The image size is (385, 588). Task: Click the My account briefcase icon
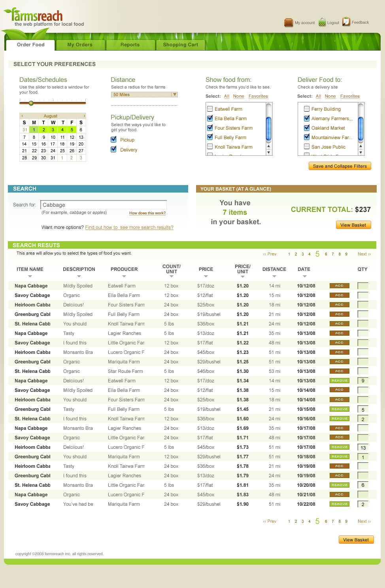289,23
